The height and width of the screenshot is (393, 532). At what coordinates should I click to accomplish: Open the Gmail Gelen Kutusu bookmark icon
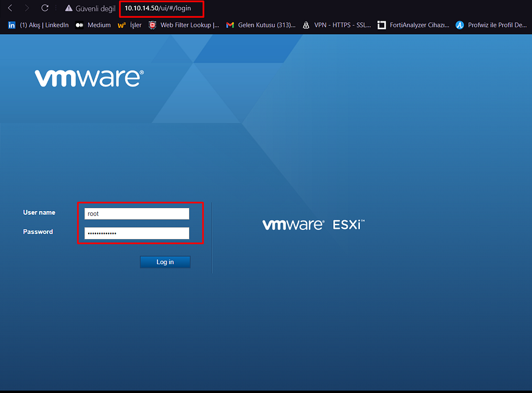click(230, 25)
